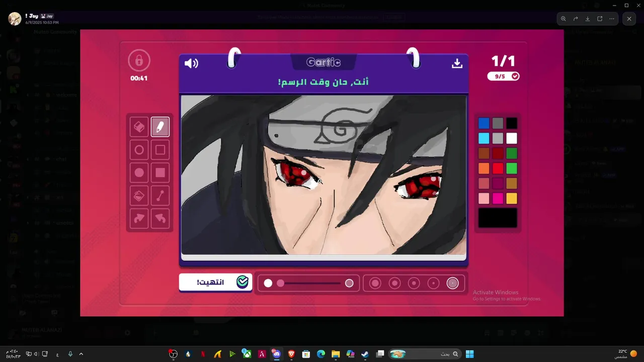Image resolution: width=644 pixels, height=362 pixels.
Task: Open image in browser icon
Action: [600, 19]
